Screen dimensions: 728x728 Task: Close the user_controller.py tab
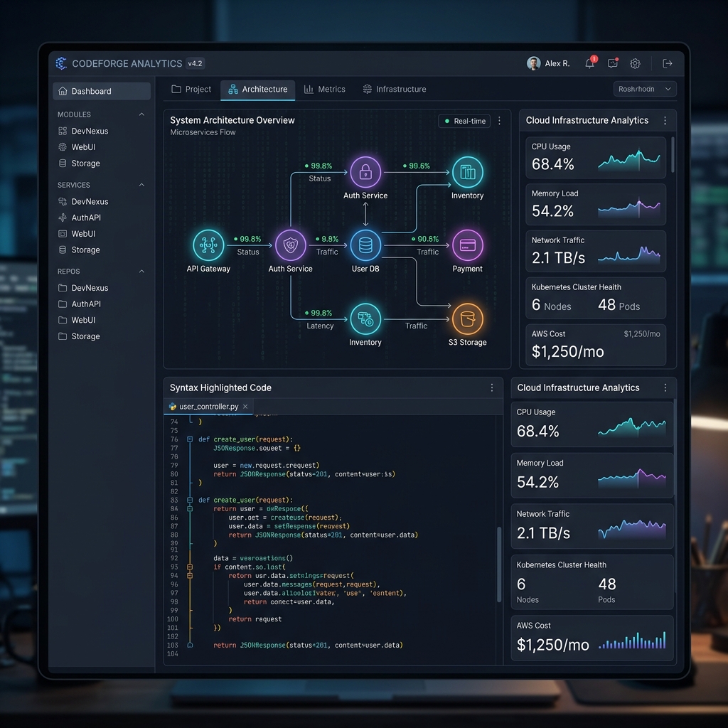click(245, 407)
